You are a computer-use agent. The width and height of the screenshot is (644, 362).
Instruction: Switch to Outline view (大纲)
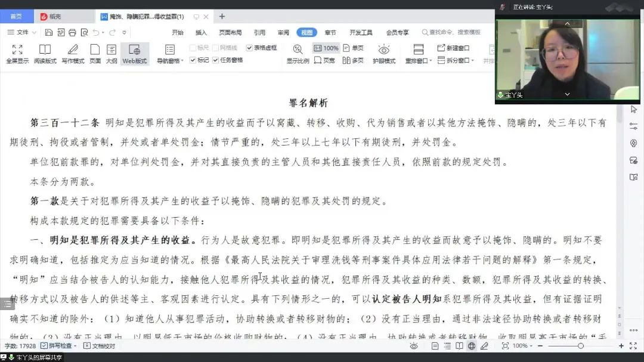click(112, 54)
